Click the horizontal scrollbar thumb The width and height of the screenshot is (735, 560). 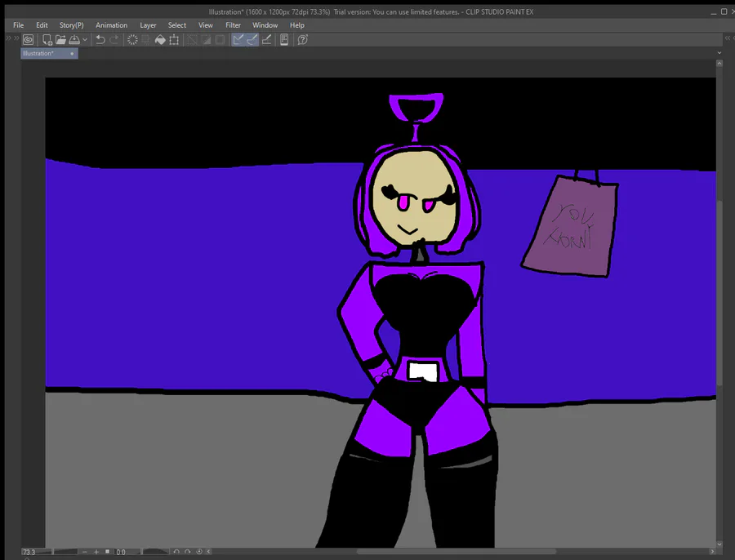[456, 552]
